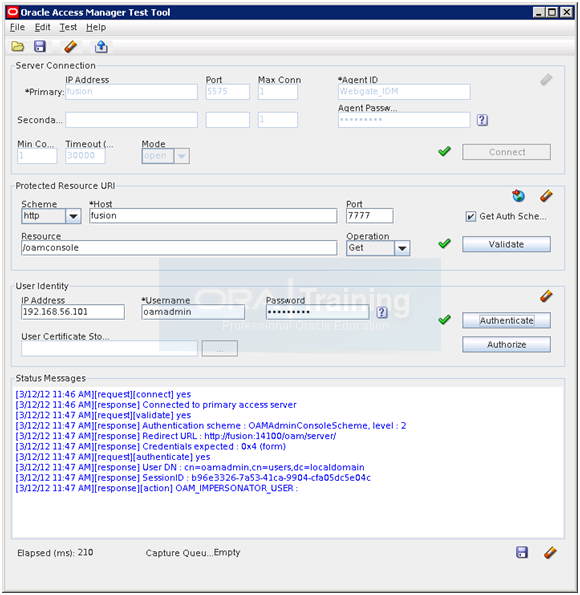Click the Redirect URL status message
580x595 pixels.
pyautogui.click(x=176, y=436)
